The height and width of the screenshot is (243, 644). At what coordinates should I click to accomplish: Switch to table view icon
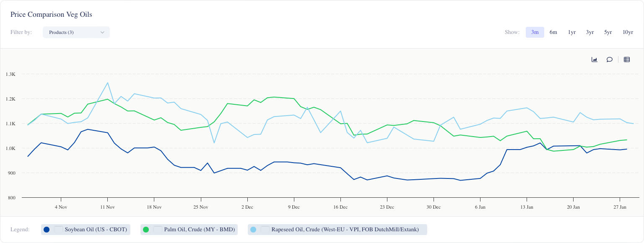tap(627, 59)
